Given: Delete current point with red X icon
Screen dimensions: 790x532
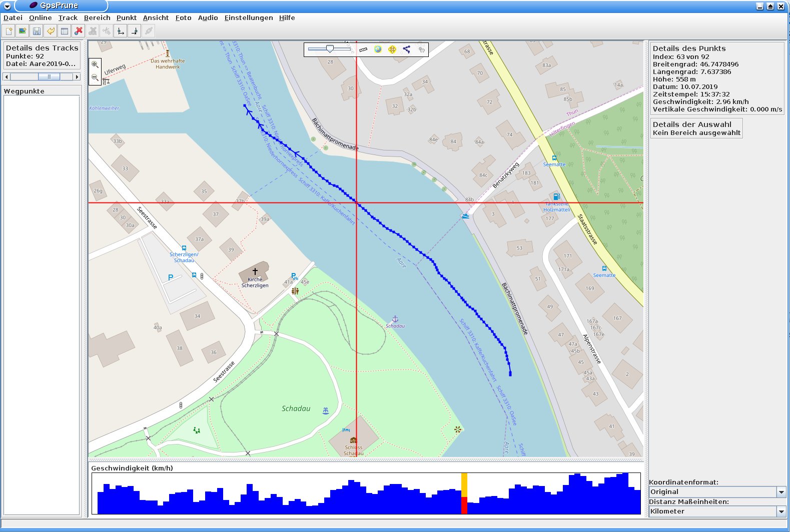Looking at the screenshot, I should (x=79, y=31).
